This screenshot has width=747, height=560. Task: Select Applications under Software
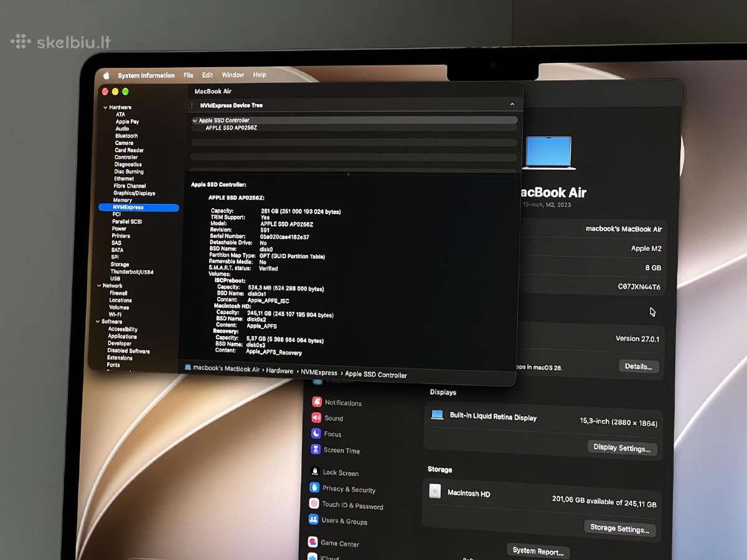point(122,337)
